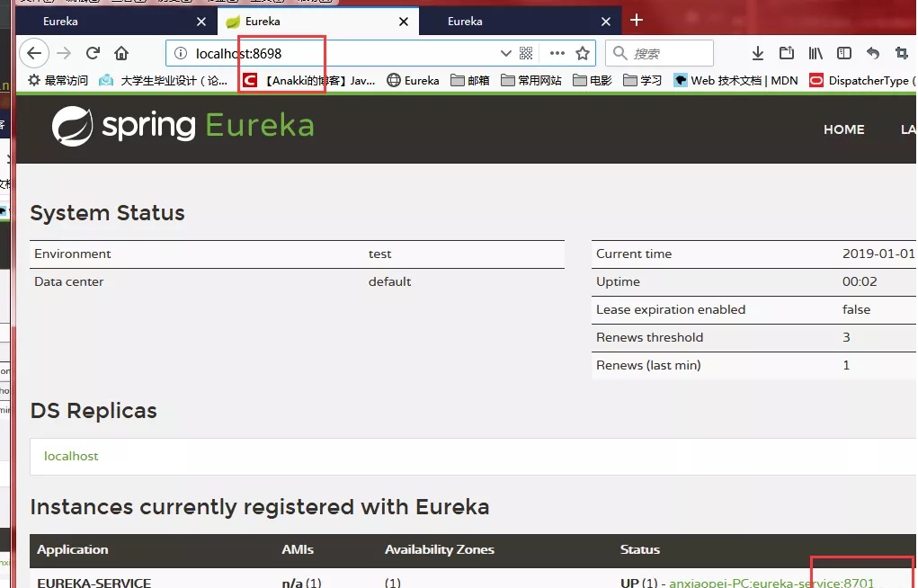Select the Renews threshold value 3
This screenshot has height=588, width=918.
[x=846, y=337]
